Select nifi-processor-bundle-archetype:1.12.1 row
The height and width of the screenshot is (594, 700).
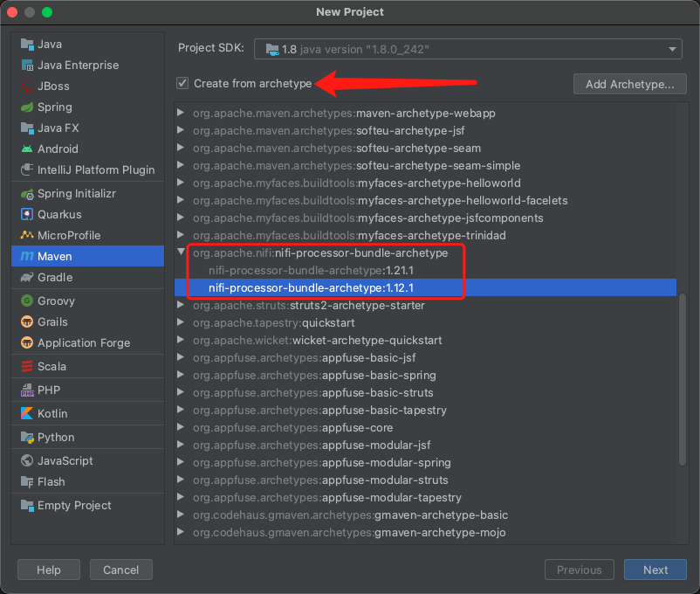(425, 287)
